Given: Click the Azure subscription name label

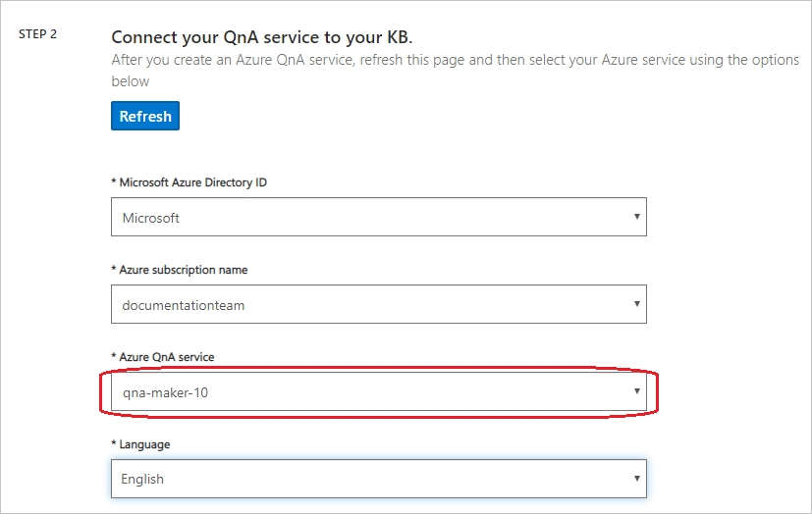Looking at the screenshot, I should (179, 270).
